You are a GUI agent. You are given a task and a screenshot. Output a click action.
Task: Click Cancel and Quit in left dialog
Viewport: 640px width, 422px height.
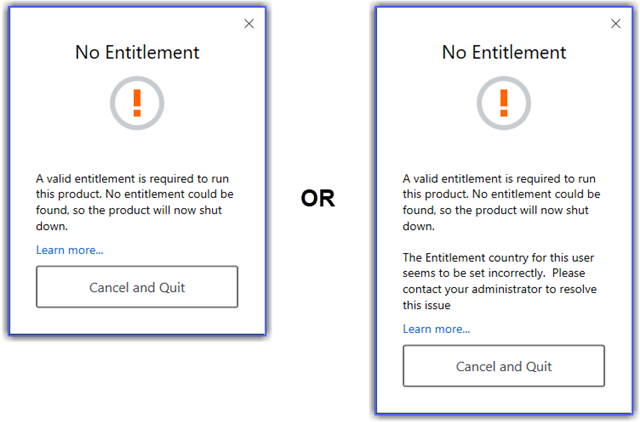(x=137, y=287)
